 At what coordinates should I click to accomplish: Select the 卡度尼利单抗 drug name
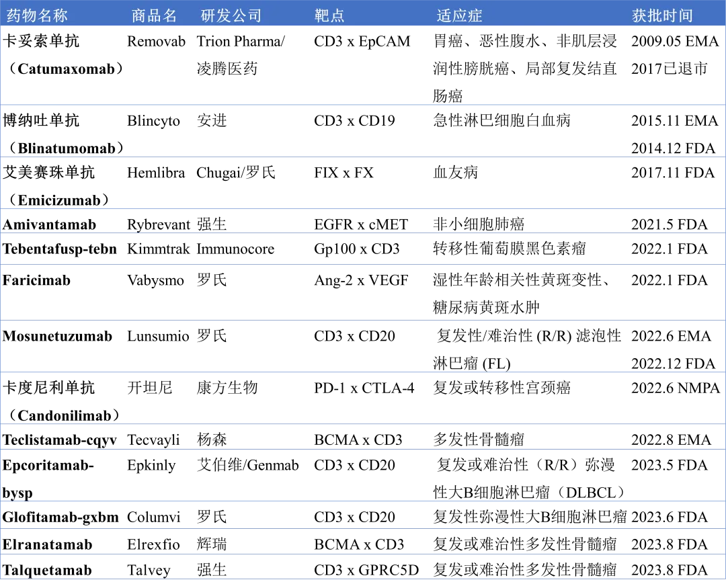[48, 388]
